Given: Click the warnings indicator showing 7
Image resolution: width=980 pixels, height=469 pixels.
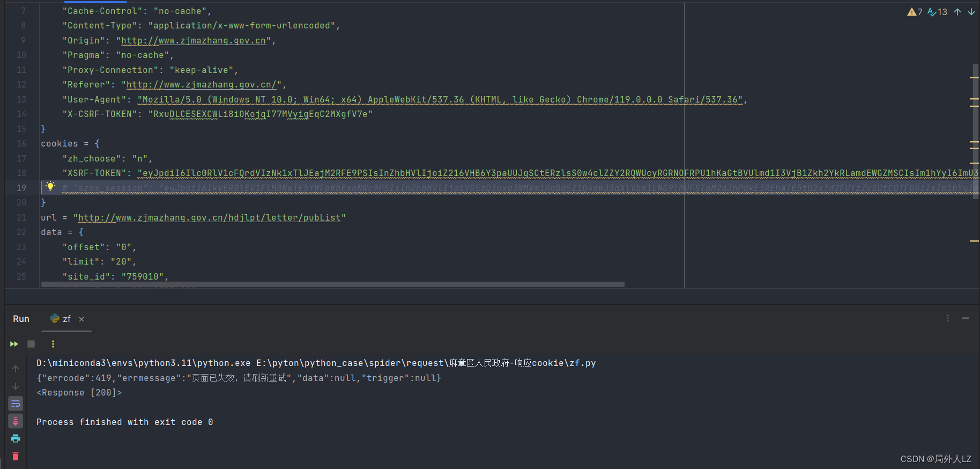Looking at the screenshot, I should coord(915,12).
